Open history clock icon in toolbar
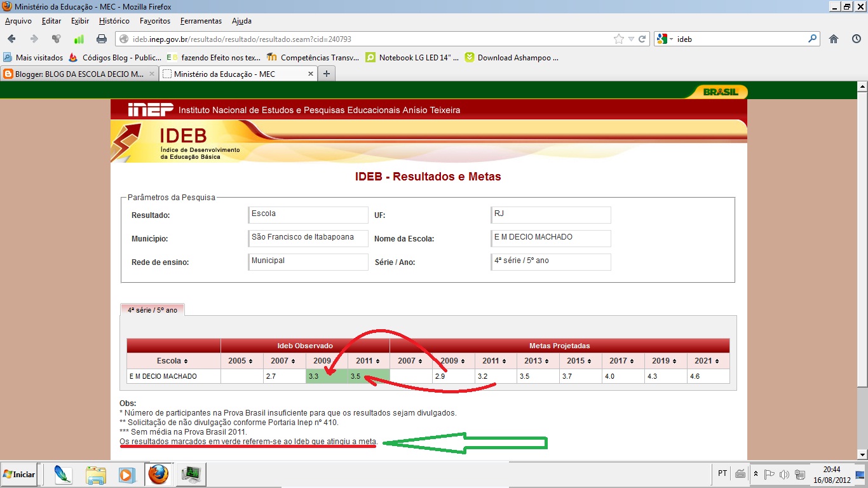The width and height of the screenshot is (868, 488). (856, 39)
